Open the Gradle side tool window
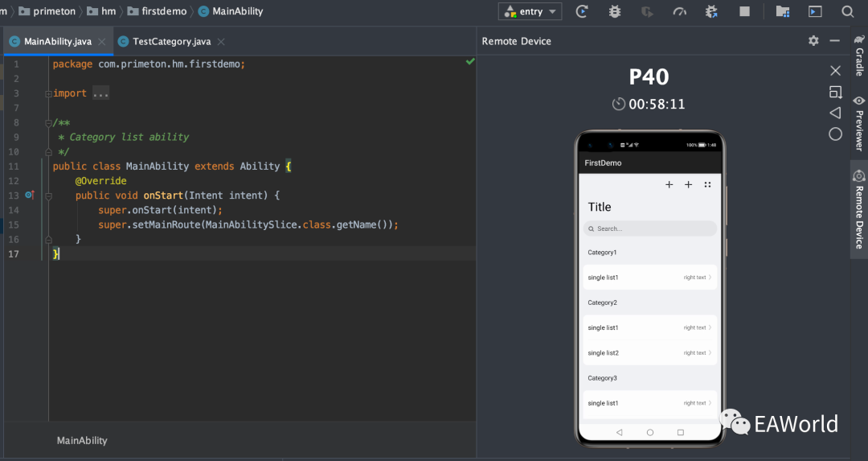 point(859,55)
